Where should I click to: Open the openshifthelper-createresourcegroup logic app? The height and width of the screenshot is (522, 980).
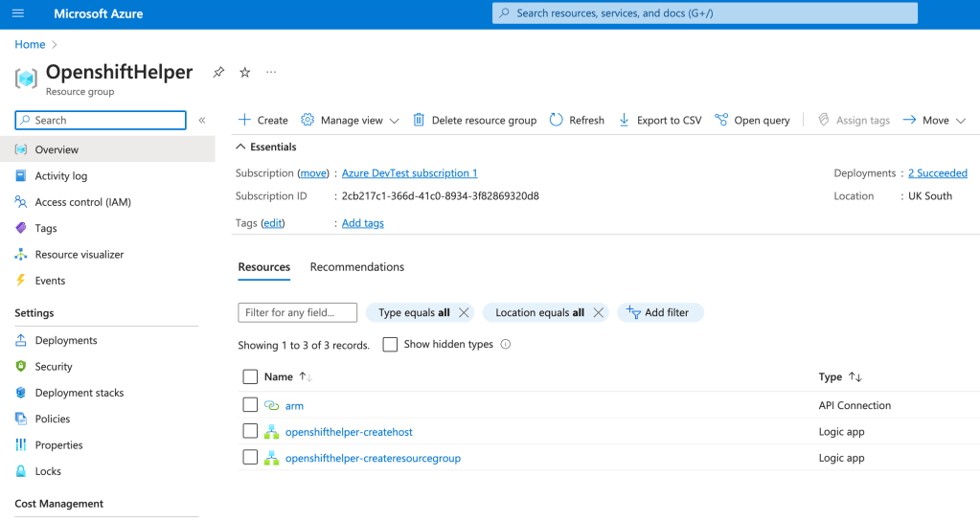coord(373,458)
